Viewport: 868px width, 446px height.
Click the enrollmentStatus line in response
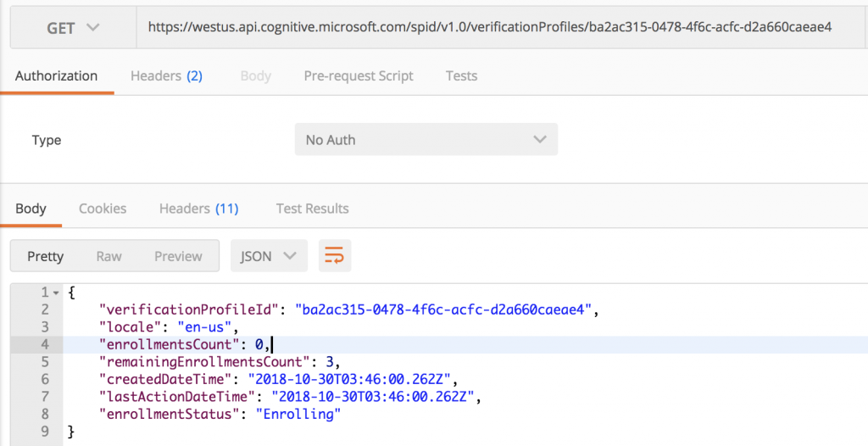pos(220,415)
